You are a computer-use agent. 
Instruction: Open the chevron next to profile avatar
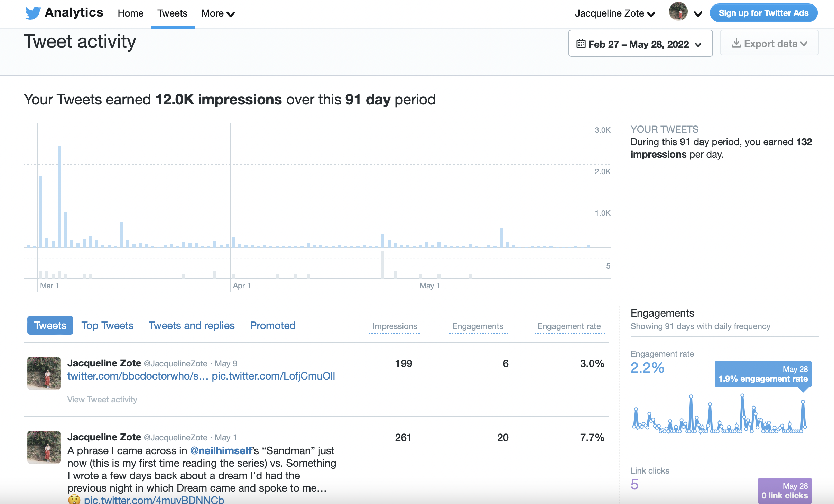click(x=698, y=14)
